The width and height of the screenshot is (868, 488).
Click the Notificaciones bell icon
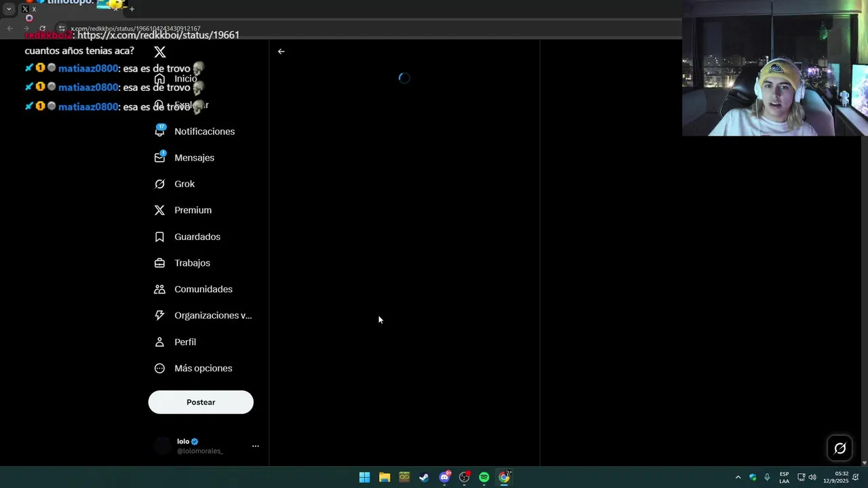(x=159, y=131)
